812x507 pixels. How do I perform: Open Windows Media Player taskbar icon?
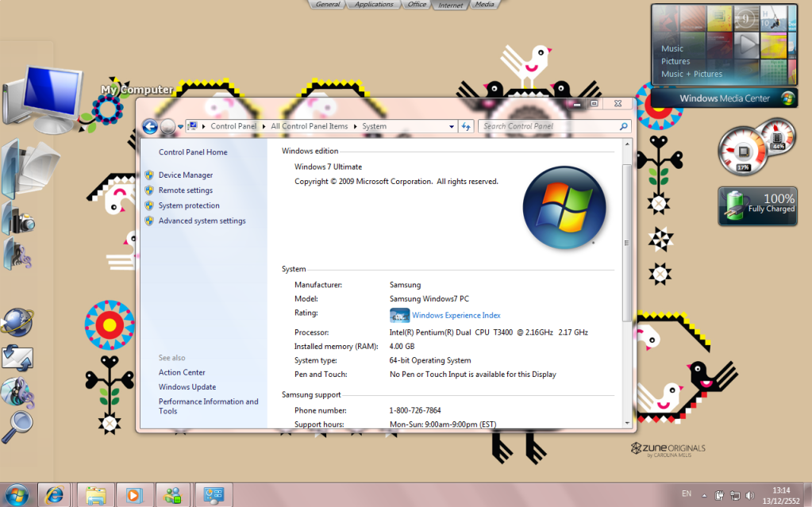[x=133, y=495]
